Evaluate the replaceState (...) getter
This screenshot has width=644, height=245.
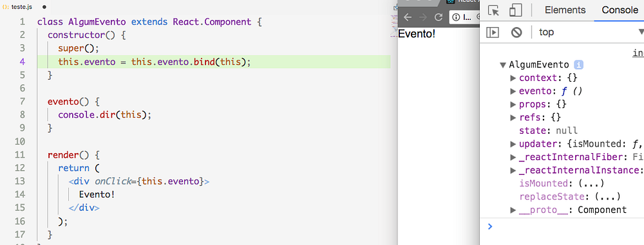(x=607, y=197)
